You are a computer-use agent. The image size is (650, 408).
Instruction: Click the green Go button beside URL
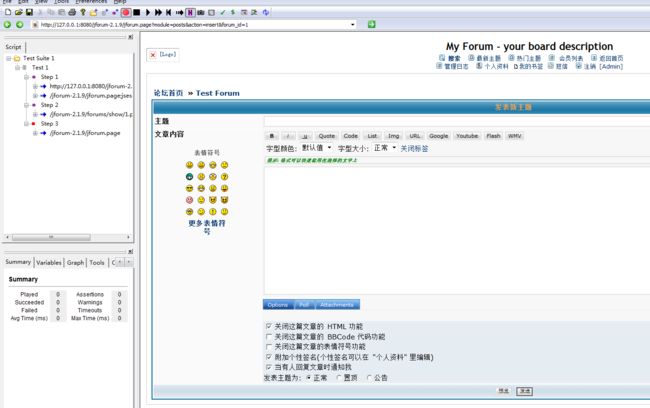(x=371, y=24)
